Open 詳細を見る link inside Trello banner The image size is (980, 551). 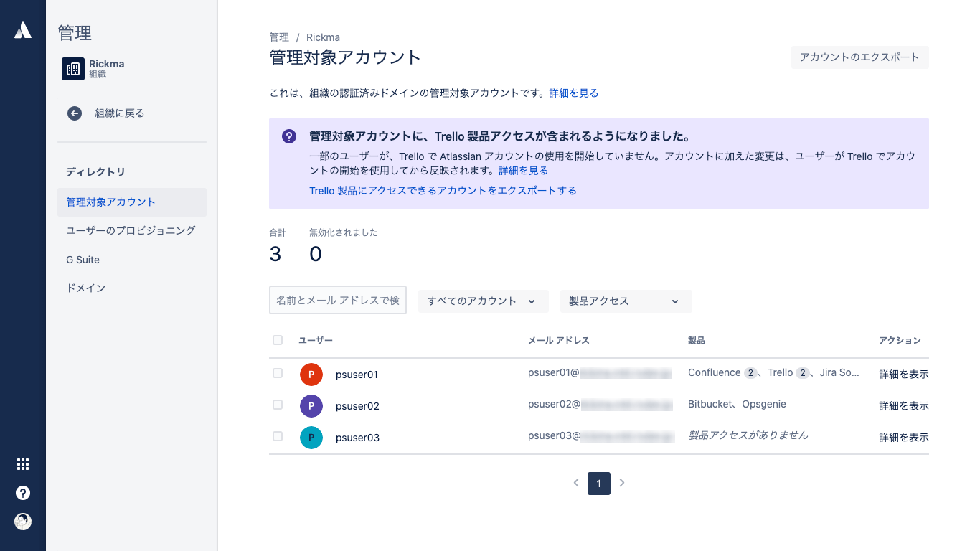(x=524, y=171)
